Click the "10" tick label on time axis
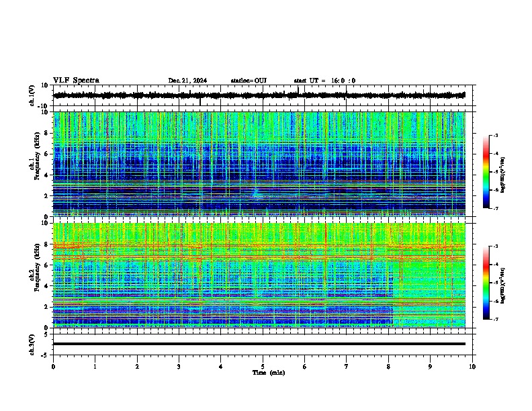 [472, 367]
